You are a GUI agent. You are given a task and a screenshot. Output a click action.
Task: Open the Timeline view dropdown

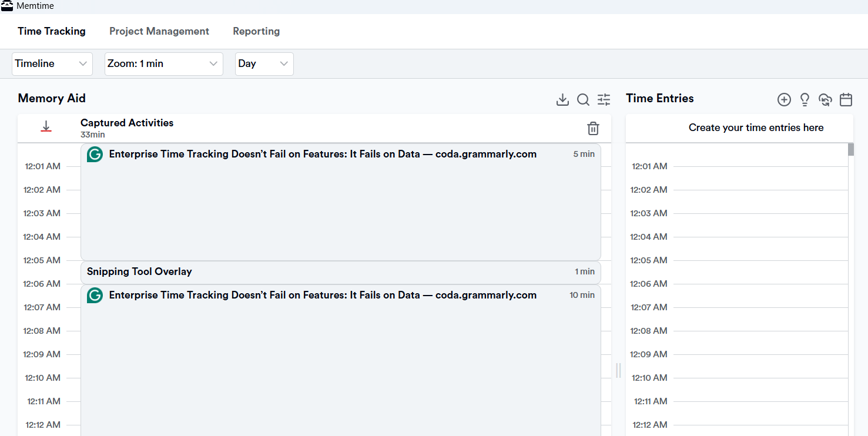(x=52, y=64)
